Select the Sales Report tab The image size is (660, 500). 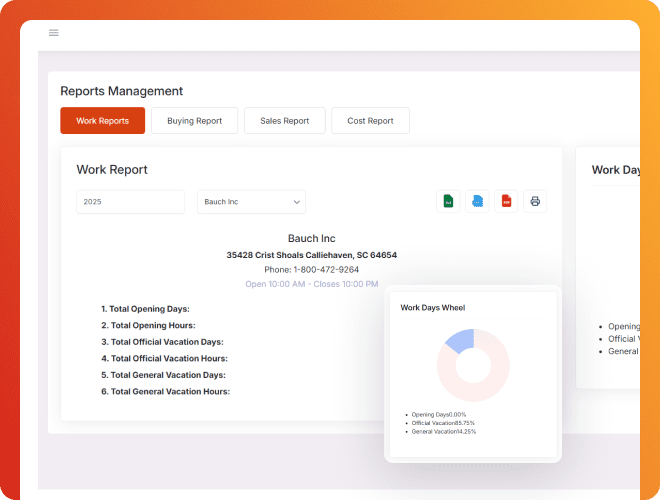284,121
